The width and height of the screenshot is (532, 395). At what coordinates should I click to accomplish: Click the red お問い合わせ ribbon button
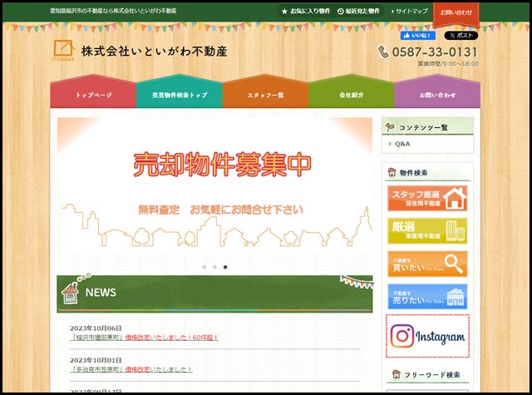pos(456,13)
